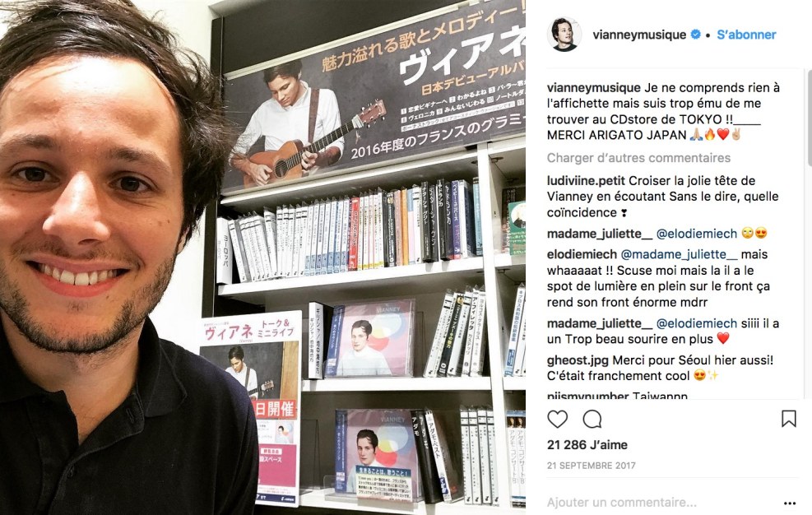The image size is (812, 515).
Task: Click the S'abonner follow button
Action: pyautogui.click(x=746, y=35)
